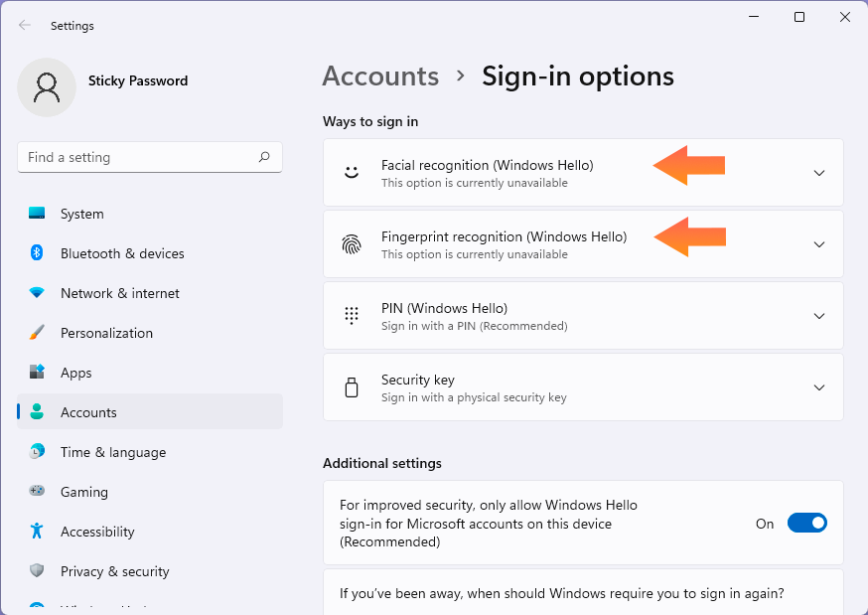Click the Bluetooth icon in sidebar
The height and width of the screenshot is (615, 868).
pos(37,253)
